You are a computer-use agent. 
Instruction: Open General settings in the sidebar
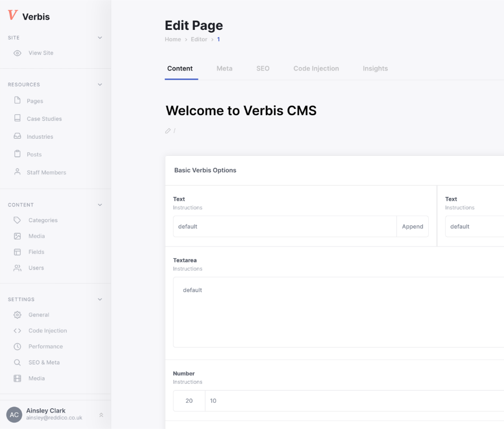coord(39,315)
